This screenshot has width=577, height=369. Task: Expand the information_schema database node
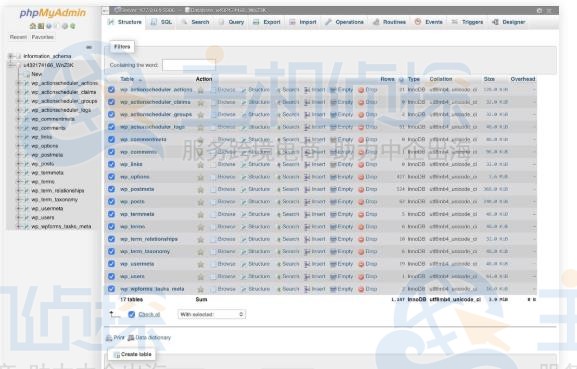11,56
